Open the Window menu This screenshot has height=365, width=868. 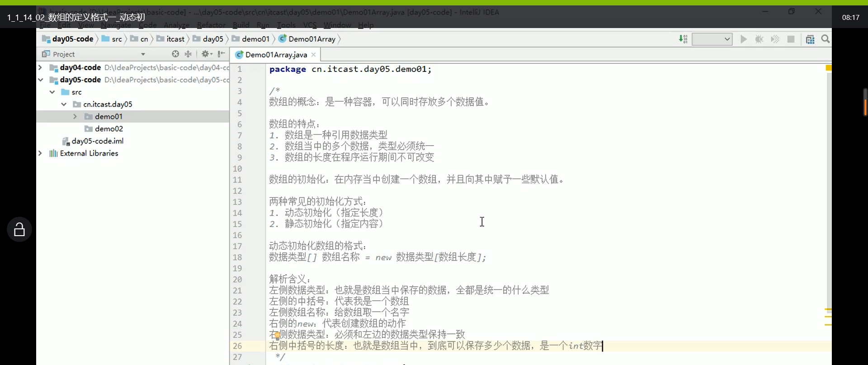(x=337, y=25)
